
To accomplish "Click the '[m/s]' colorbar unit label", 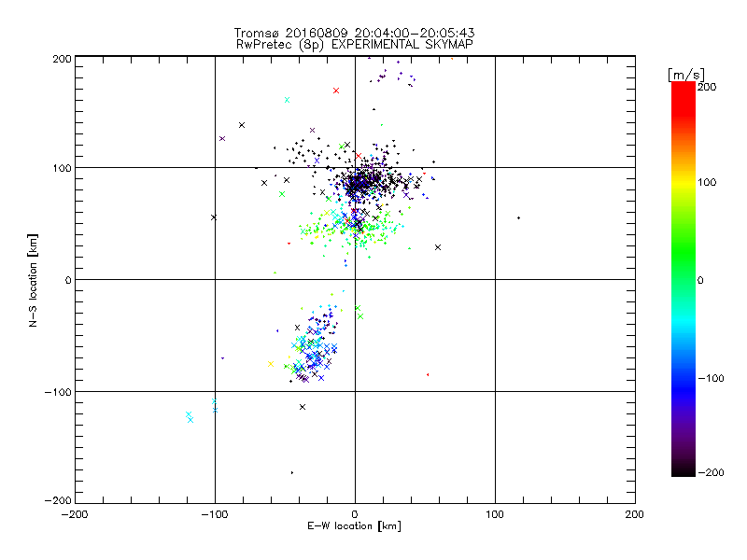I will (686, 75).
